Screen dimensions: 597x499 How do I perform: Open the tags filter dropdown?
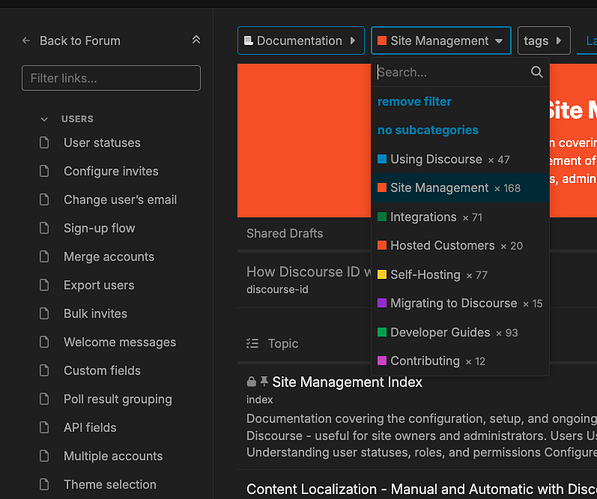[544, 40]
